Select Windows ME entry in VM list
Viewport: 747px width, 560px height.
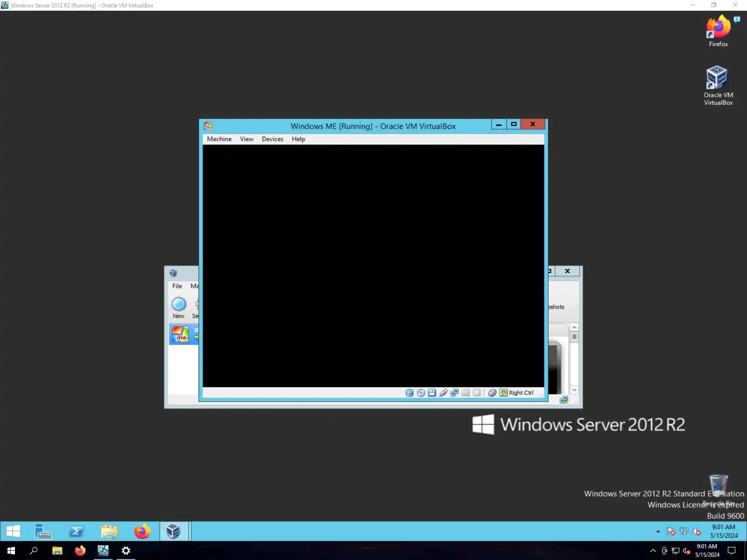(184, 334)
